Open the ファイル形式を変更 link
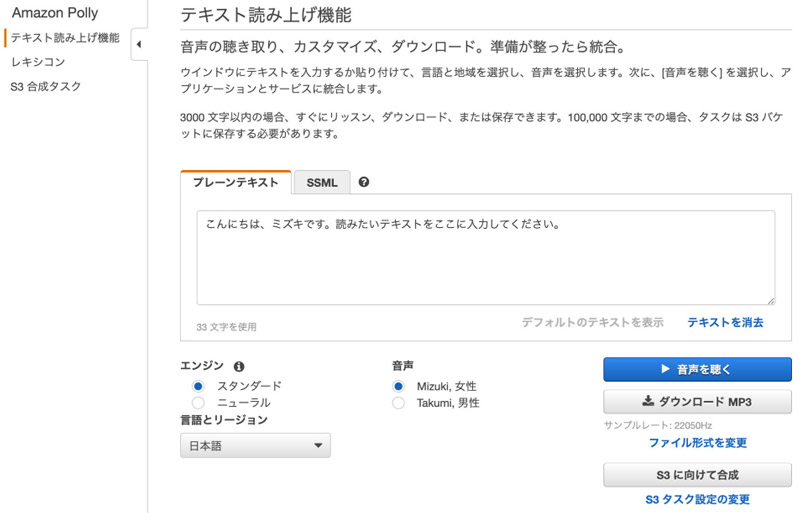 tap(697, 443)
